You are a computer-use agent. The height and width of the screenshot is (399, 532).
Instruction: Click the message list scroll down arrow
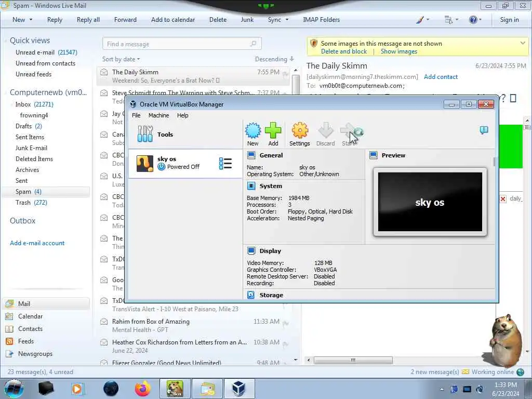(x=296, y=360)
